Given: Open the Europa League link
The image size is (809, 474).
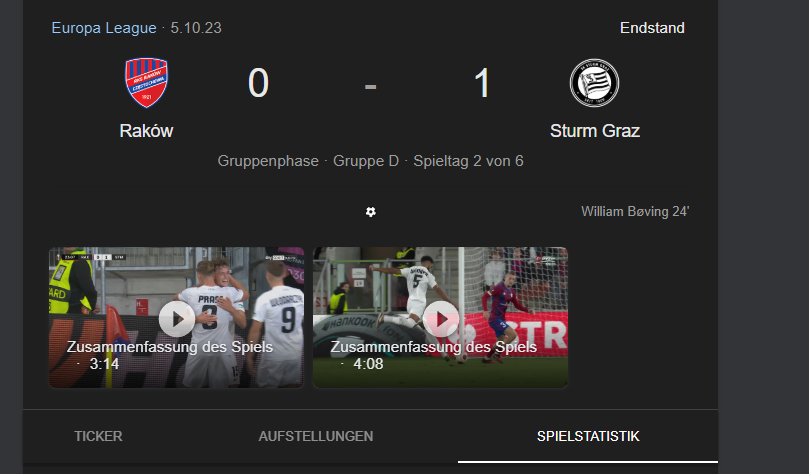Looking at the screenshot, I should (x=104, y=28).
